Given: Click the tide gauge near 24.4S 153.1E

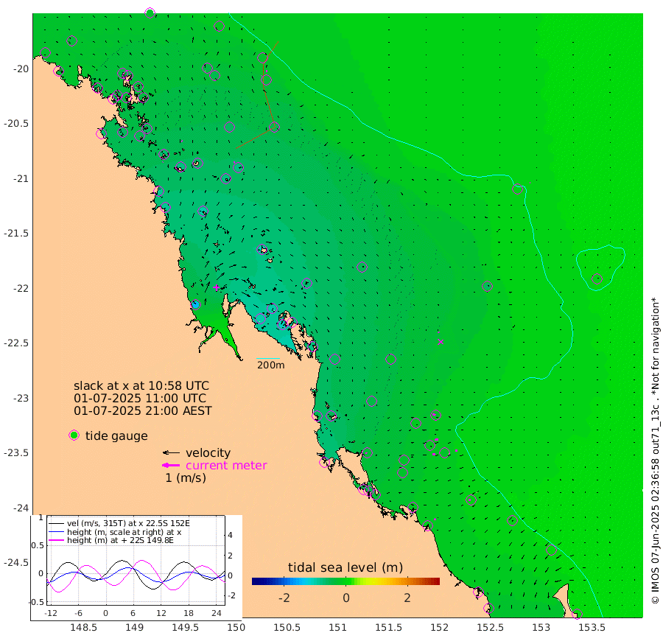Looking at the screenshot, I should (551, 550).
